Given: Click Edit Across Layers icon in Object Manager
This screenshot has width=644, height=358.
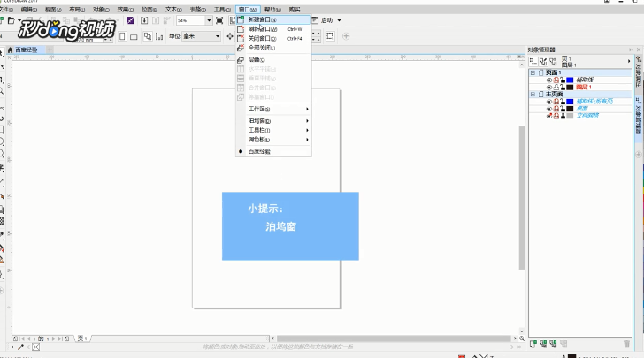Looking at the screenshot, I should 543,62.
